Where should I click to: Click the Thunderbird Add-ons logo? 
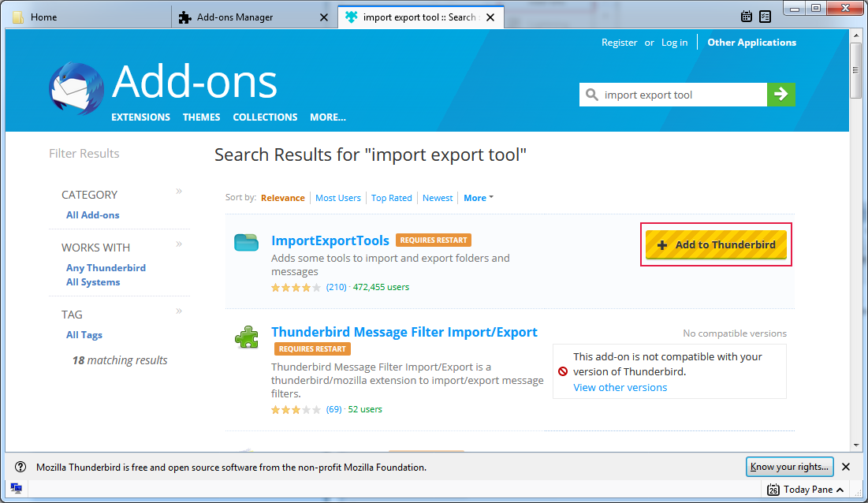point(76,88)
